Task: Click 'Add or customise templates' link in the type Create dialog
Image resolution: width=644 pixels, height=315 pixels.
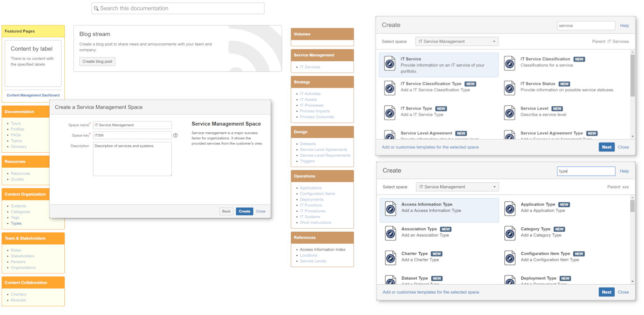Action: pyautogui.click(x=431, y=292)
